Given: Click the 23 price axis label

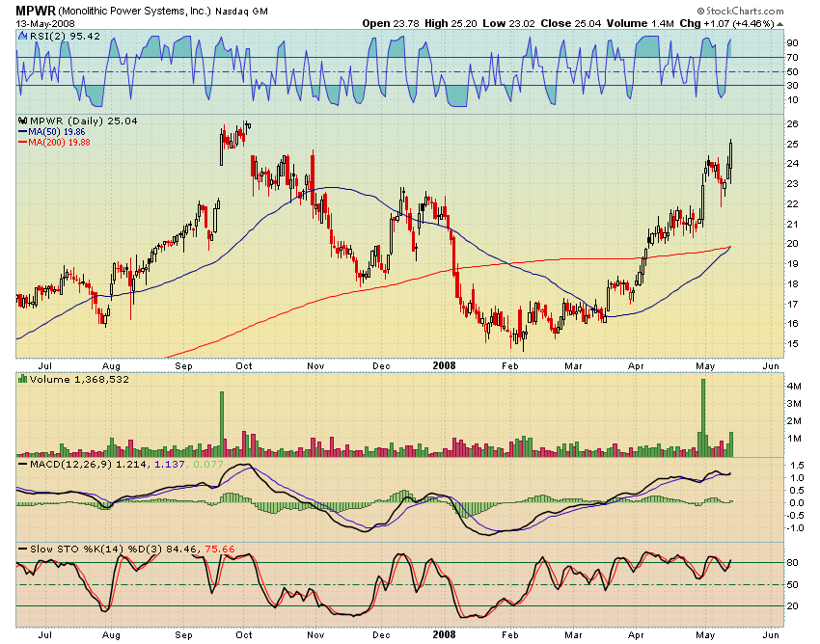Looking at the screenshot, I should (x=792, y=183).
